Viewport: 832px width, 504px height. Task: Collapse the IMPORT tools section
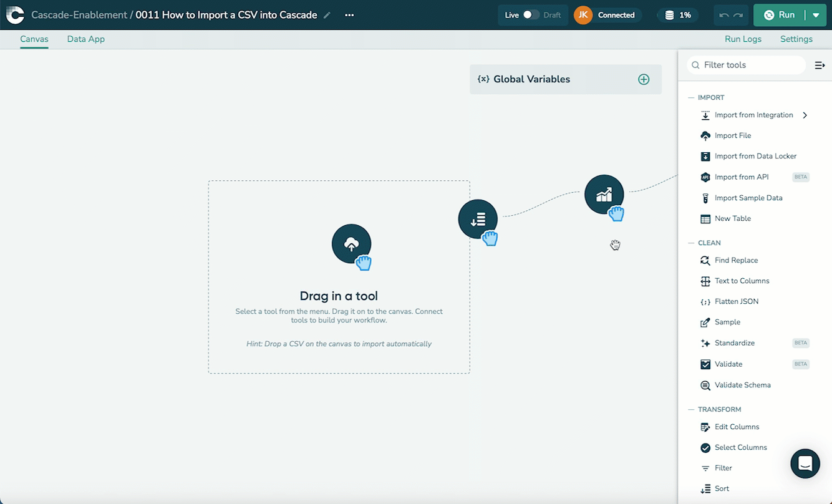pos(691,98)
